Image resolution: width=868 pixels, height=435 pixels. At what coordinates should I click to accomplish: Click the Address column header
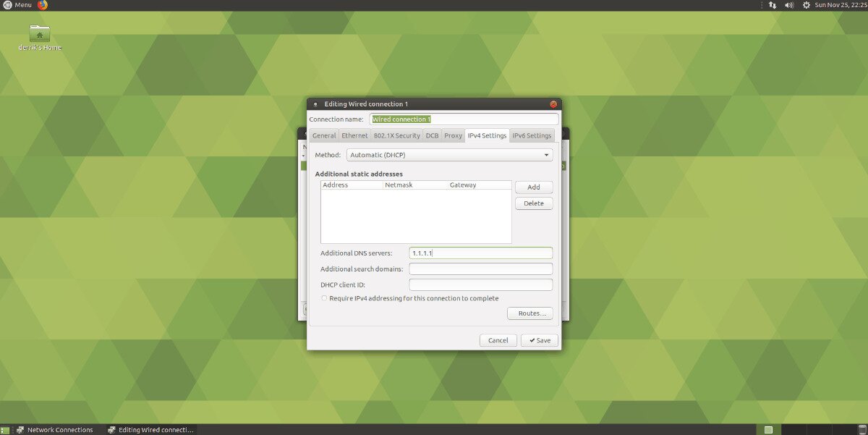(x=352, y=185)
